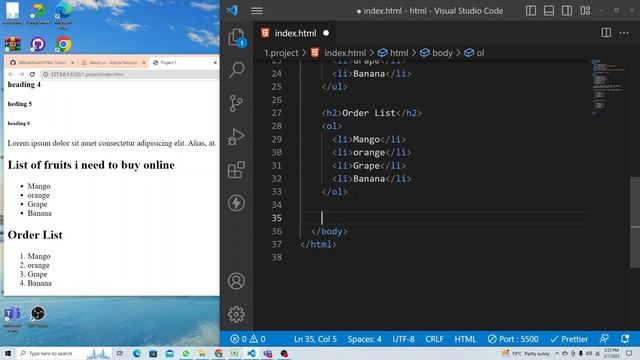This screenshot has height=360, width=640.
Task: Open Edge from the taskbar
Action: coord(136,353)
